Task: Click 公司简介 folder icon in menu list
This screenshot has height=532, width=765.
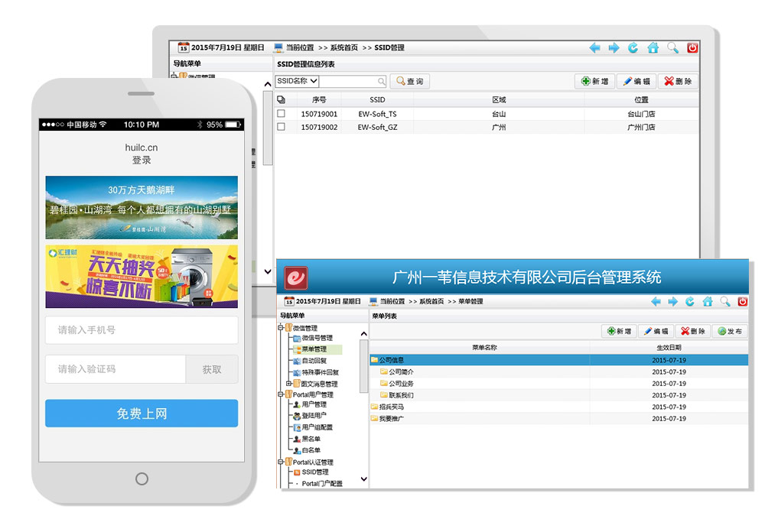Action: (x=384, y=371)
